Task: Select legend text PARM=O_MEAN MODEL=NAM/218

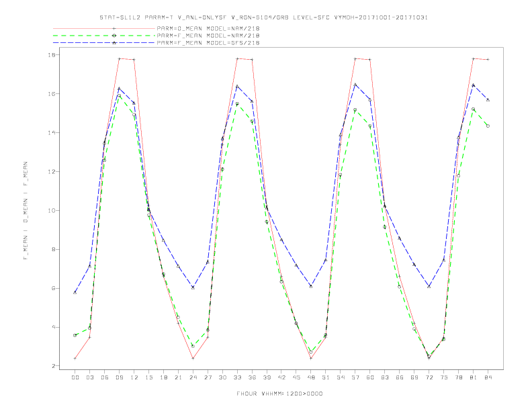Action: tap(208, 28)
